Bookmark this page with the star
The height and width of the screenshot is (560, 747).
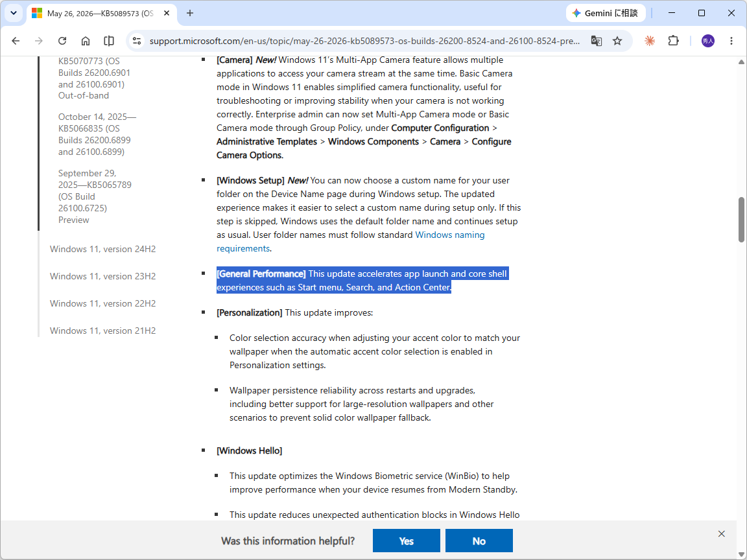[x=617, y=41]
